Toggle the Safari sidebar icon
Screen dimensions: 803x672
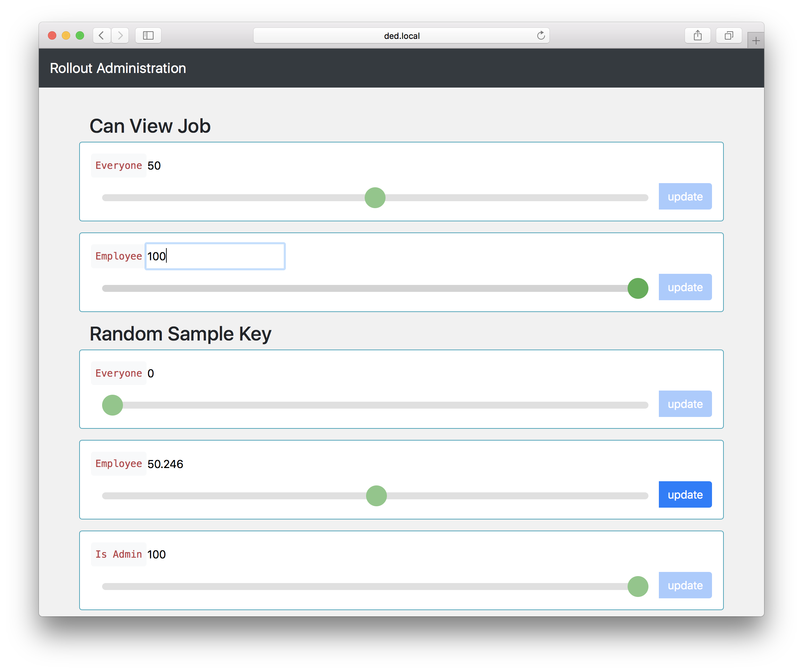point(148,35)
